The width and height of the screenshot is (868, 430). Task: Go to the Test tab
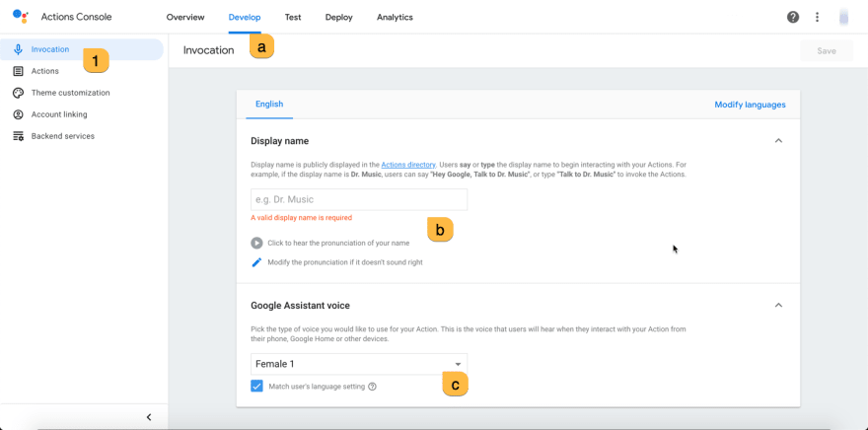pyautogui.click(x=293, y=17)
